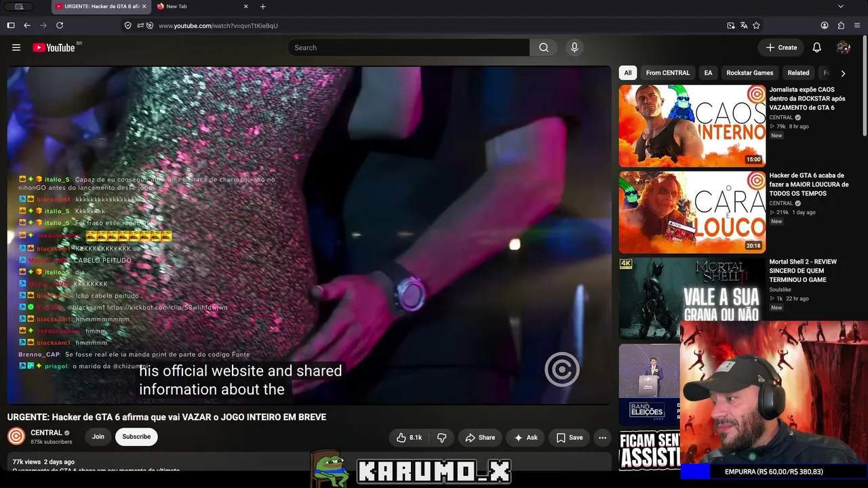
Task: Reload the current page
Action: click(60, 25)
